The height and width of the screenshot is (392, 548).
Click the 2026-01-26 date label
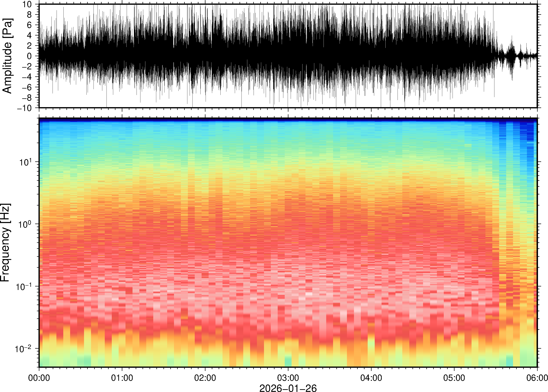(288, 388)
